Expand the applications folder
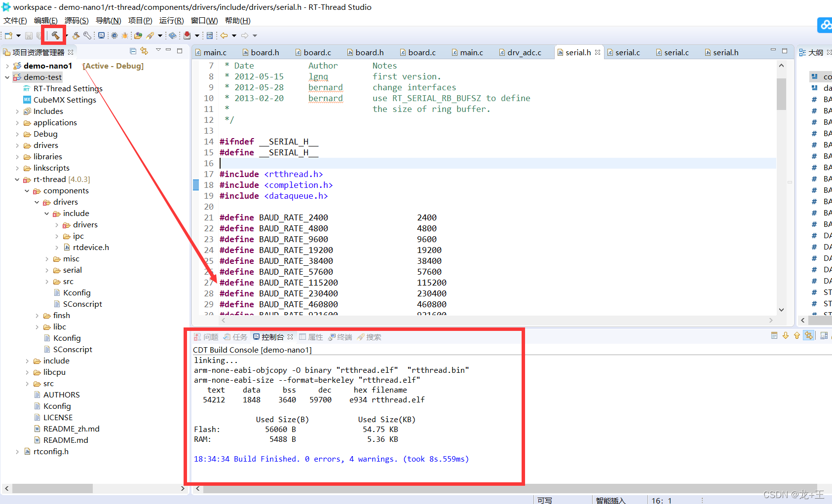832x504 pixels. click(17, 123)
